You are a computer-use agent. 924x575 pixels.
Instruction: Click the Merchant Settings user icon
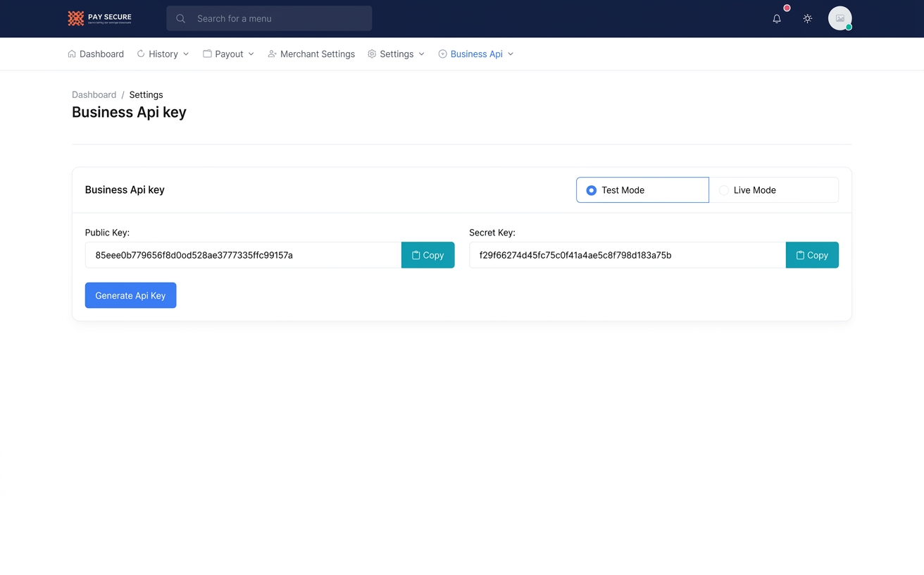[x=272, y=54]
